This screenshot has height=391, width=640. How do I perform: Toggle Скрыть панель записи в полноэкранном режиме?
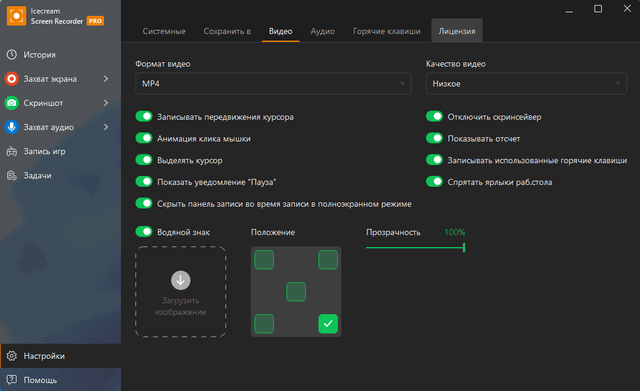point(144,203)
